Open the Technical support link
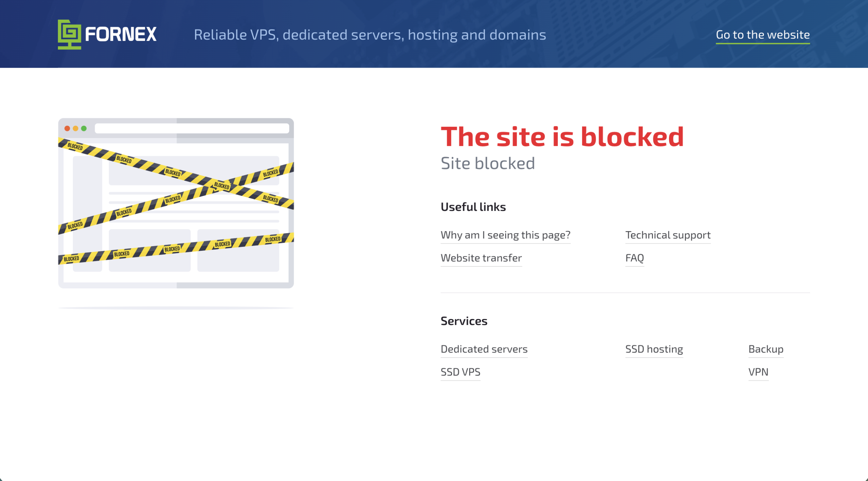The width and height of the screenshot is (868, 481). pos(668,235)
